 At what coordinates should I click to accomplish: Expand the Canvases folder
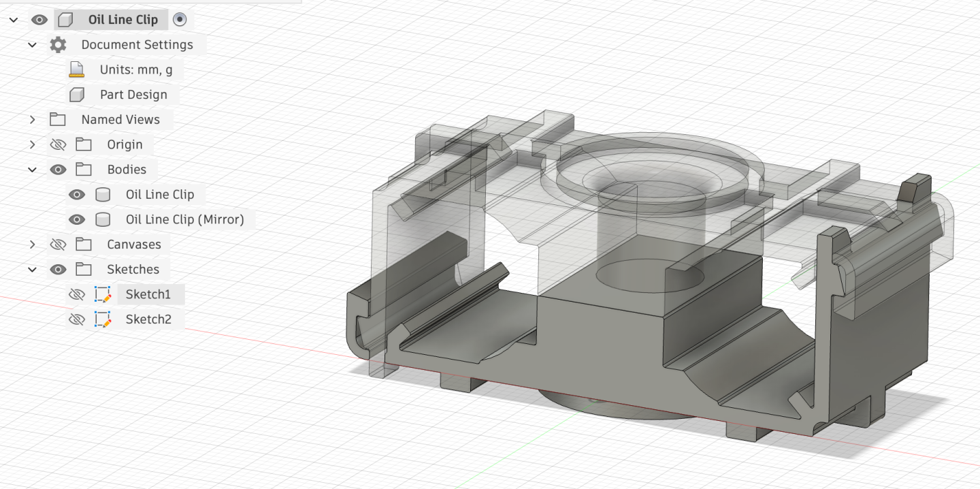point(32,245)
